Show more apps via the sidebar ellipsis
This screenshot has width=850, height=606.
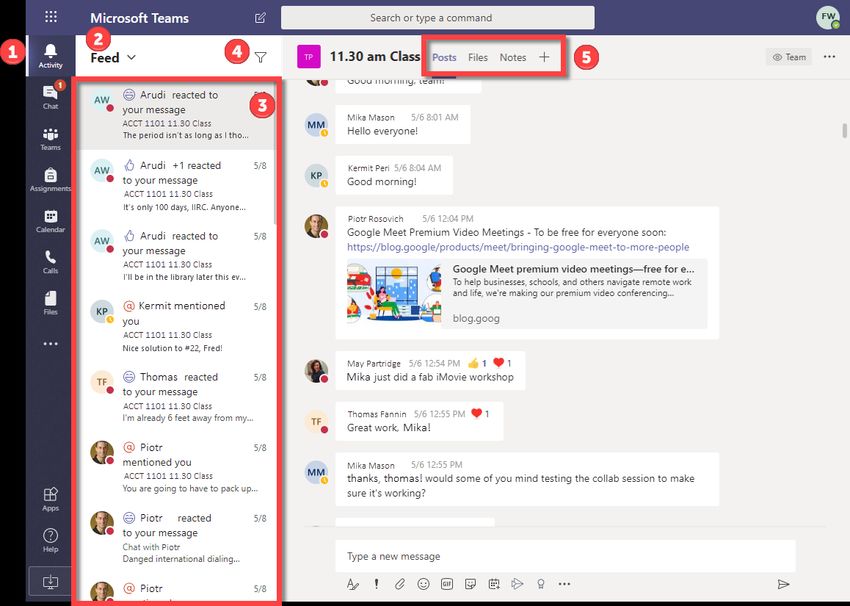50,344
